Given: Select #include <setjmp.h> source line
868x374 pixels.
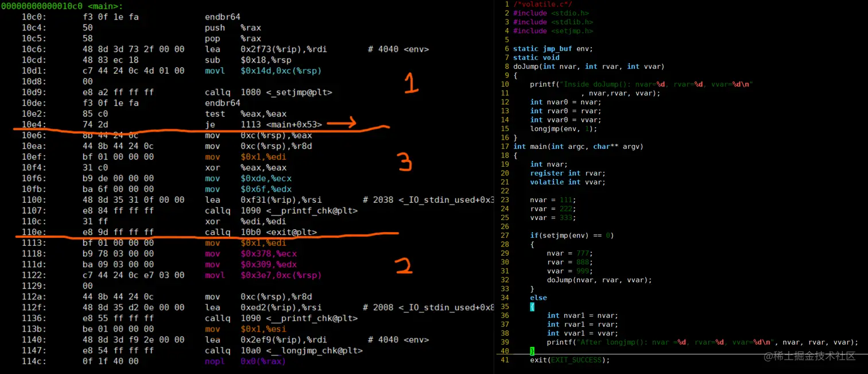Looking at the screenshot, I should [x=553, y=31].
